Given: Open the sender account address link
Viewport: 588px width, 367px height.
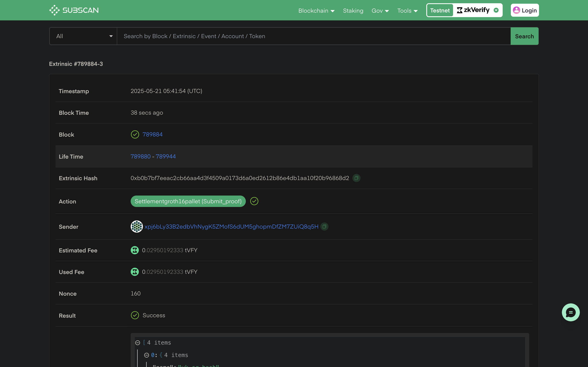Looking at the screenshot, I should pos(231,227).
